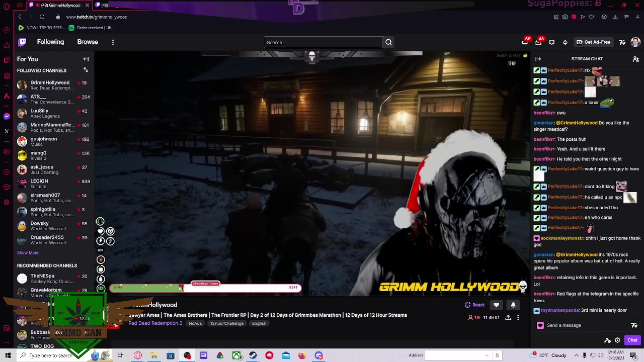Open the chat identity badge icon
Screen dimensions: 644x362
click(x=540, y=325)
